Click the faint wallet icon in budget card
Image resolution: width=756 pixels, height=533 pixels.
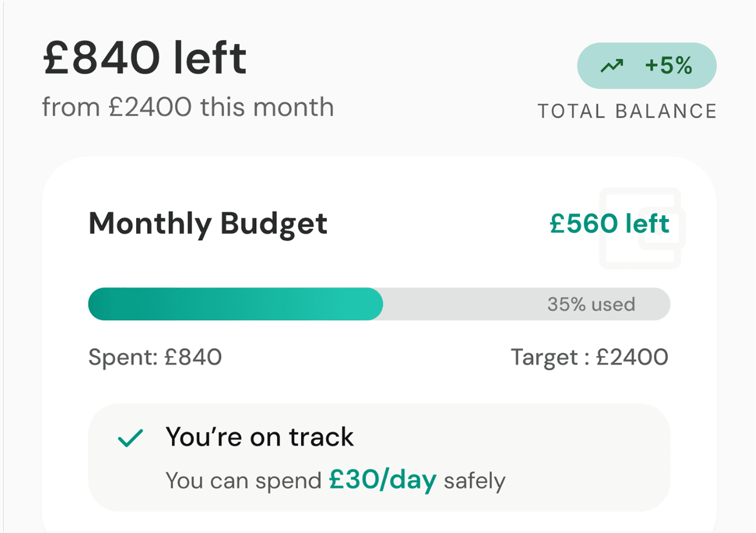tap(640, 228)
